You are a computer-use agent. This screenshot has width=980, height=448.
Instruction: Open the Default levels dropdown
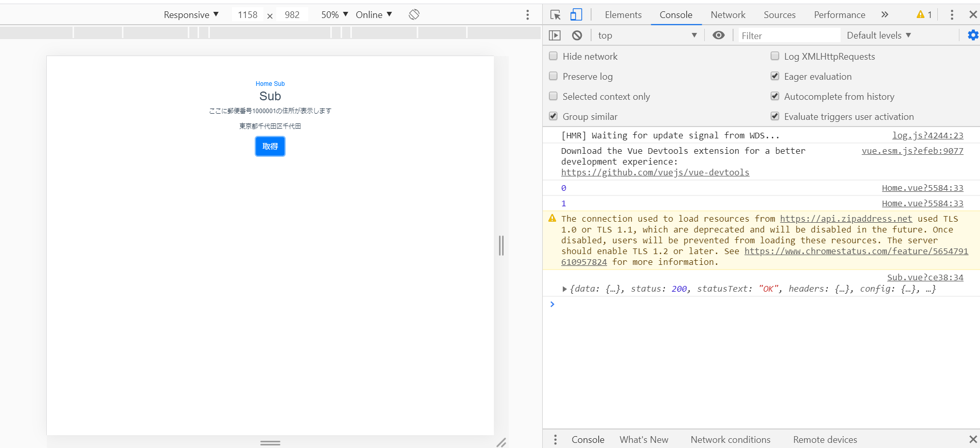coord(879,35)
